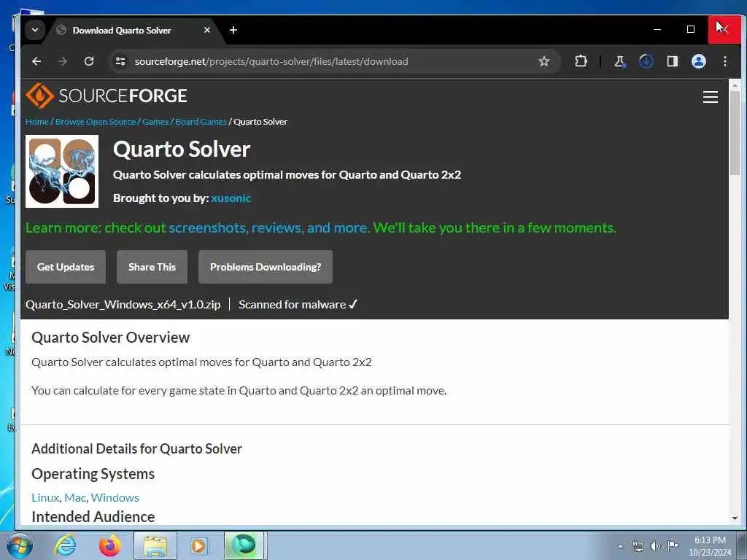Open the Extensions puzzle icon
The image size is (747, 560).
(x=581, y=61)
